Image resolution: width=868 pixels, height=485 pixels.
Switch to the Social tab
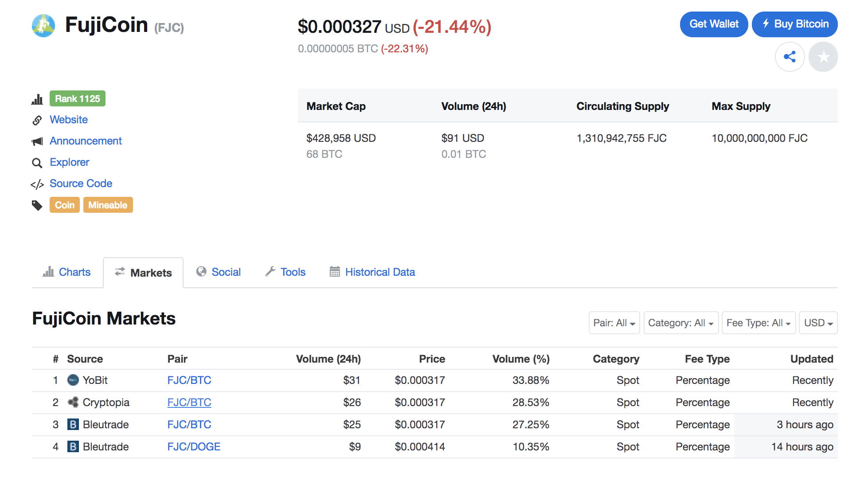pos(219,272)
